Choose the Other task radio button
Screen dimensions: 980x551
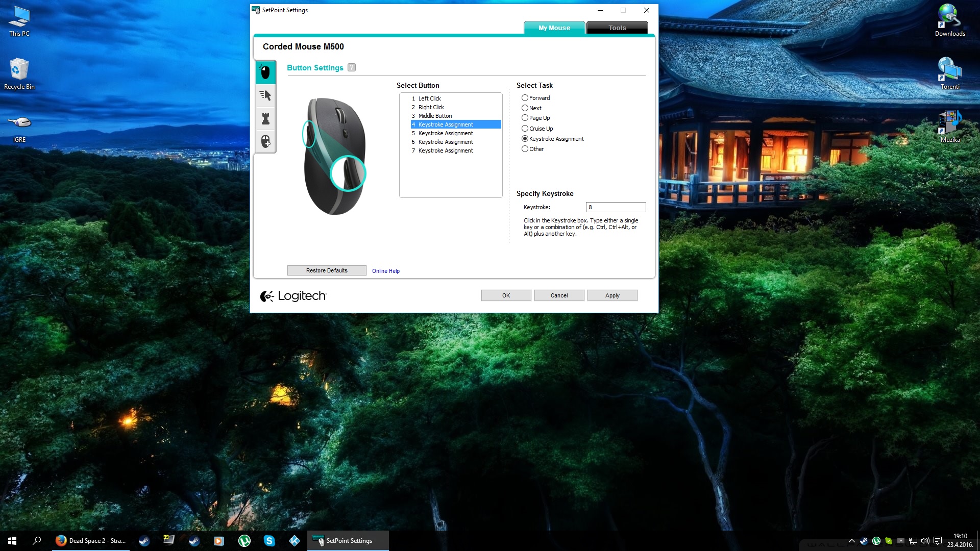point(525,149)
